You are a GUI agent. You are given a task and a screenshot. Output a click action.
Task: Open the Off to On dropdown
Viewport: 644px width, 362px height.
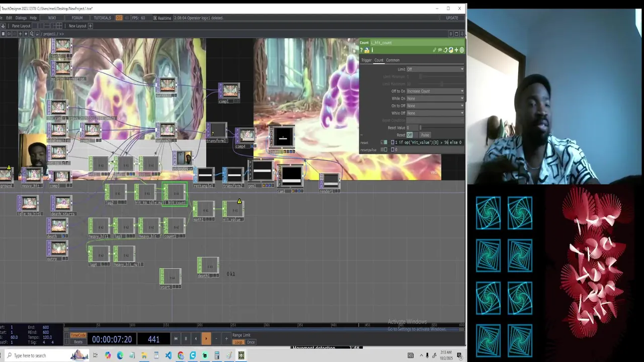tap(435, 91)
